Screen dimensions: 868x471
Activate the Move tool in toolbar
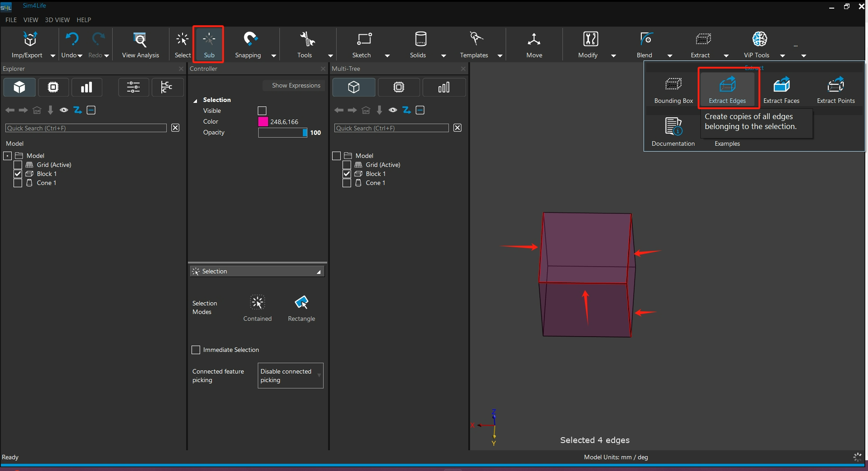pos(534,44)
